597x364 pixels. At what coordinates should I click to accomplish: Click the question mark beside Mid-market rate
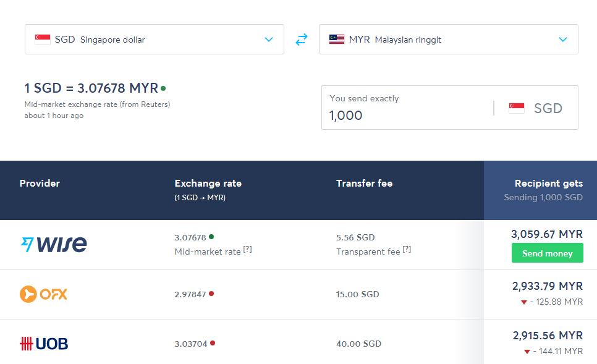click(247, 250)
